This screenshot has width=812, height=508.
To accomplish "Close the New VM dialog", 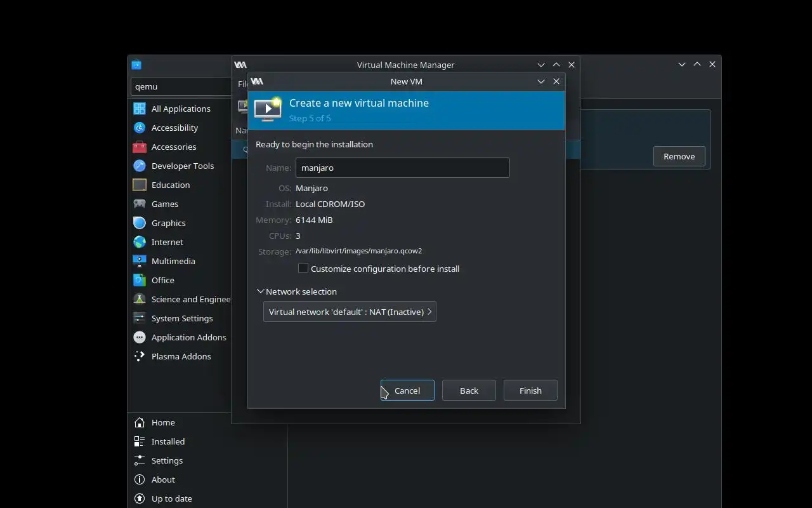I will click(556, 81).
